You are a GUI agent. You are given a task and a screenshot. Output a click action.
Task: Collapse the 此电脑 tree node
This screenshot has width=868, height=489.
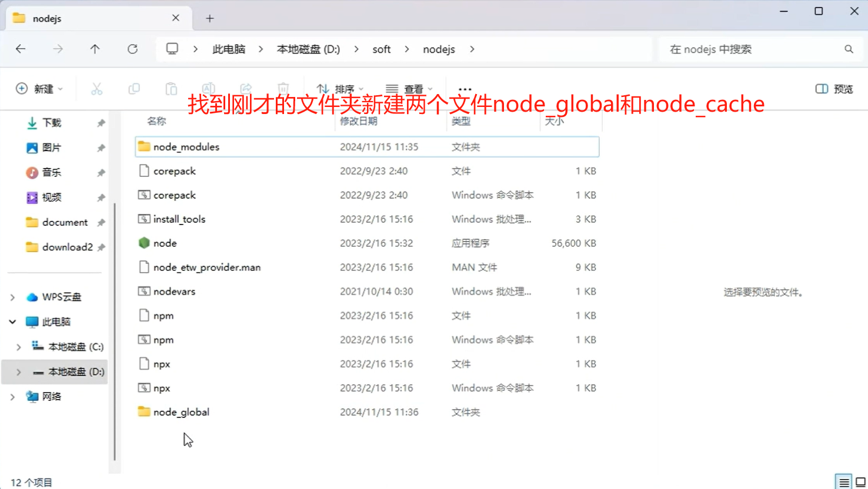pos(12,322)
